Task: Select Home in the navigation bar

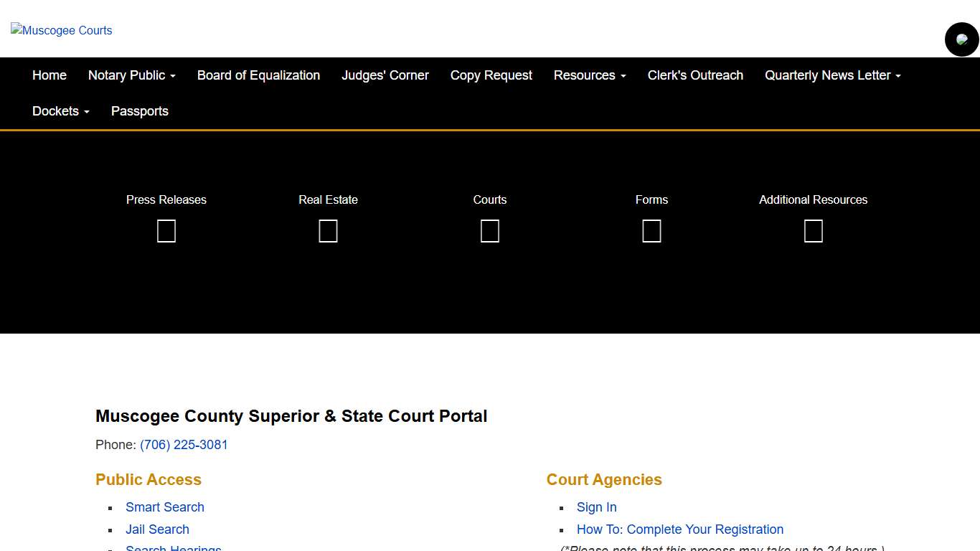Action: (x=49, y=75)
